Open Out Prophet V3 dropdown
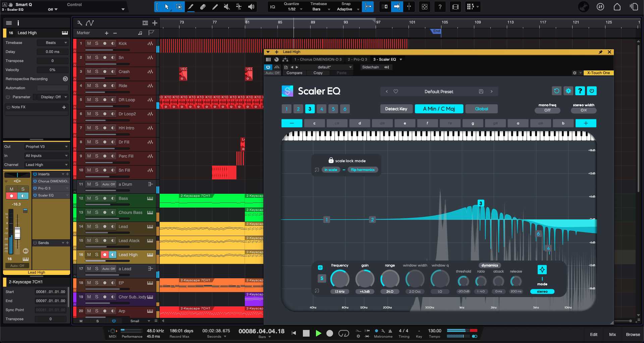Viewport: 644px width, 343px height. click(46, 147)
